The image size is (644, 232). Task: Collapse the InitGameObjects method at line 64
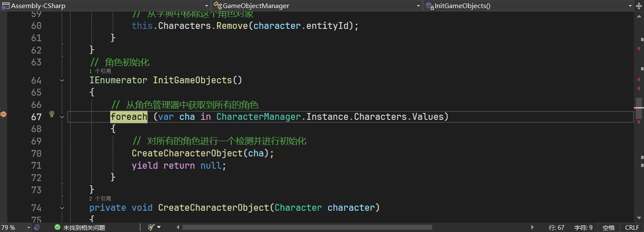pos(63,80)
